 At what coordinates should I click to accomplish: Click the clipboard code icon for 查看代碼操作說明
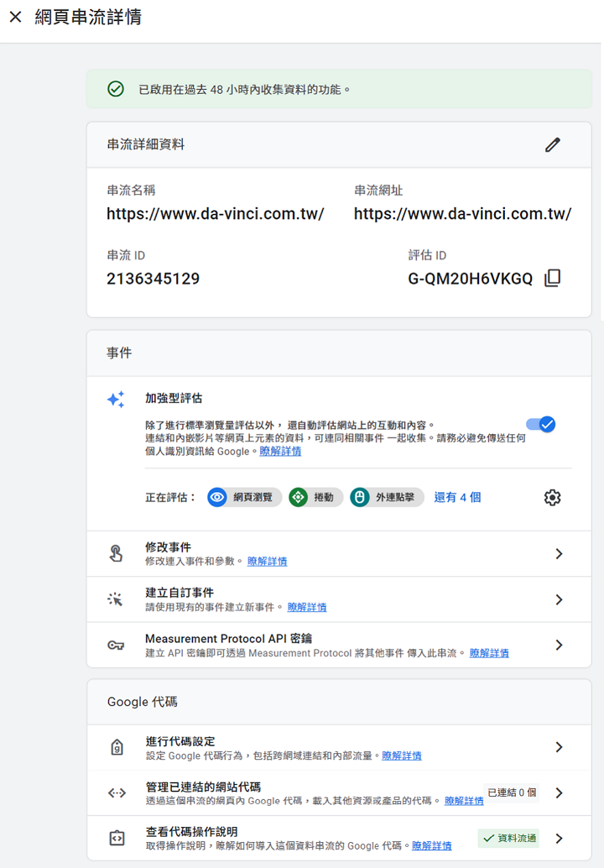(x=117, y=838)
